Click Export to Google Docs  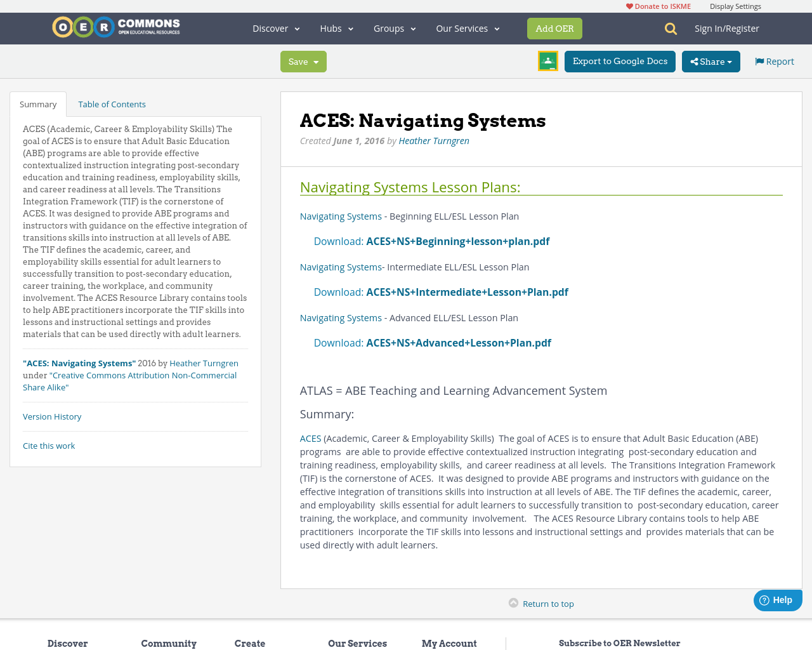619,62
